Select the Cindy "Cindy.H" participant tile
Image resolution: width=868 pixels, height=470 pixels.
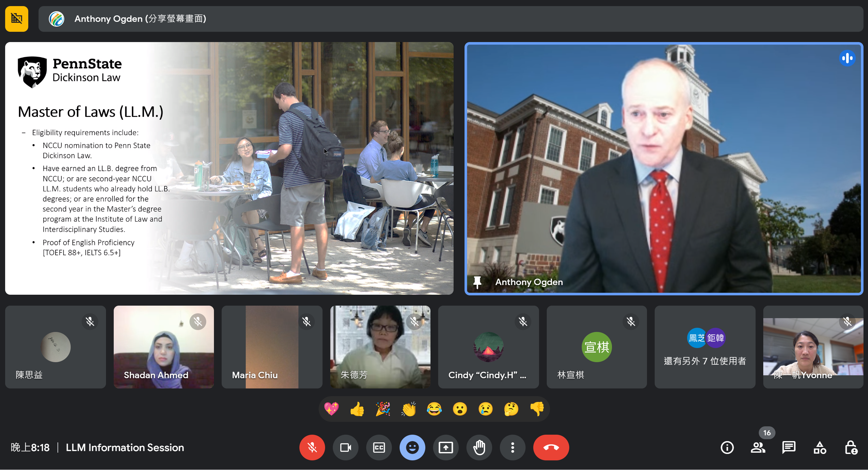pos(489,347)
